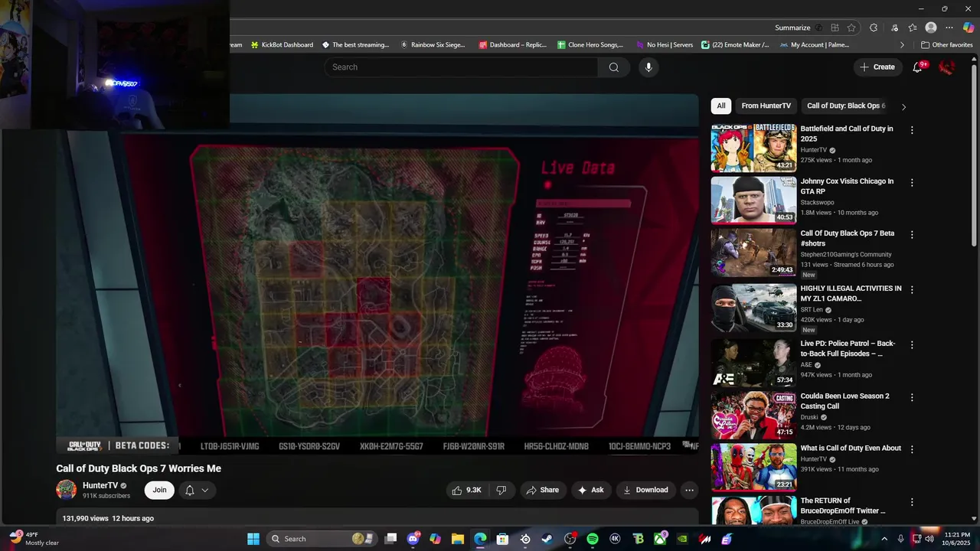Click the Edge media control music icon
This screenshot has height=551, width=980.
(x=894, y=28)
